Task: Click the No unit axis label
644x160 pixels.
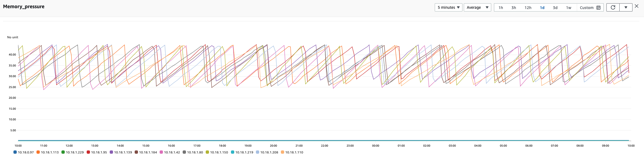Action: 13,37
